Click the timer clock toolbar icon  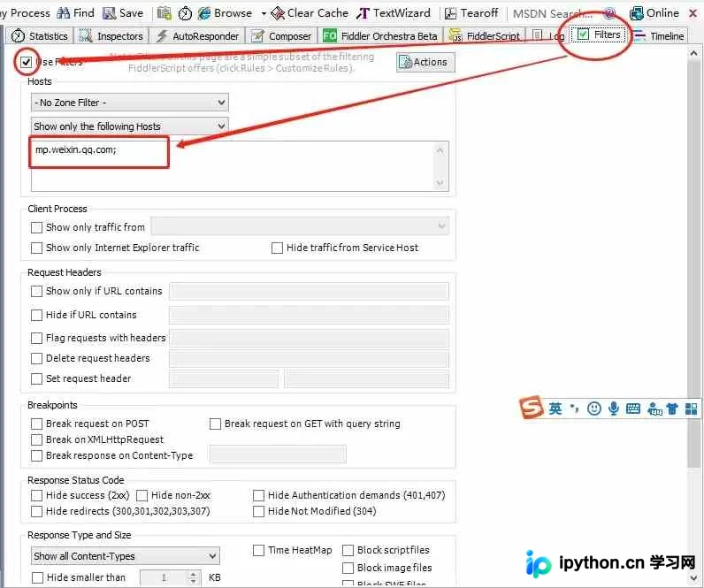coord(185,13)
